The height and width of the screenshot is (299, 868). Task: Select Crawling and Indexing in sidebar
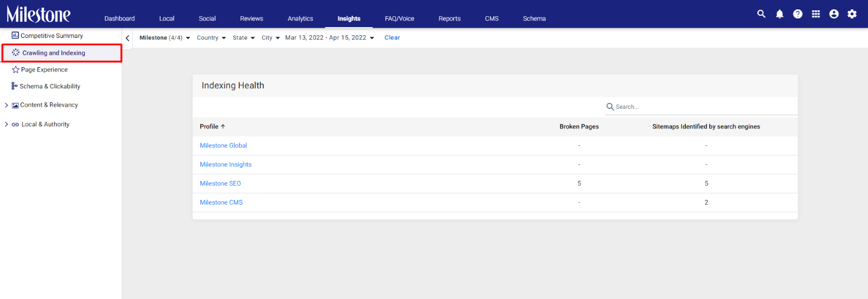[54, 53]
